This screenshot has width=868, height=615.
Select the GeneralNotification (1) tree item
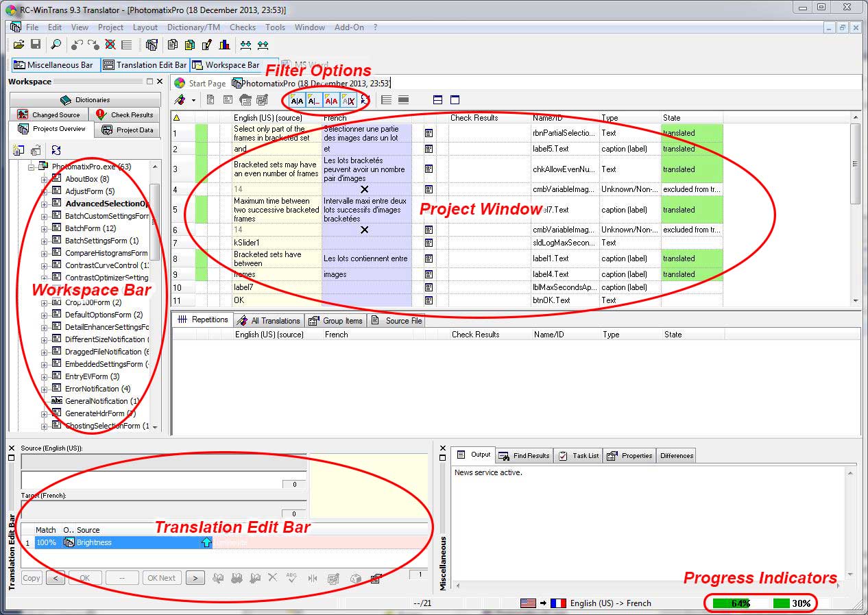tap(101, 401)
